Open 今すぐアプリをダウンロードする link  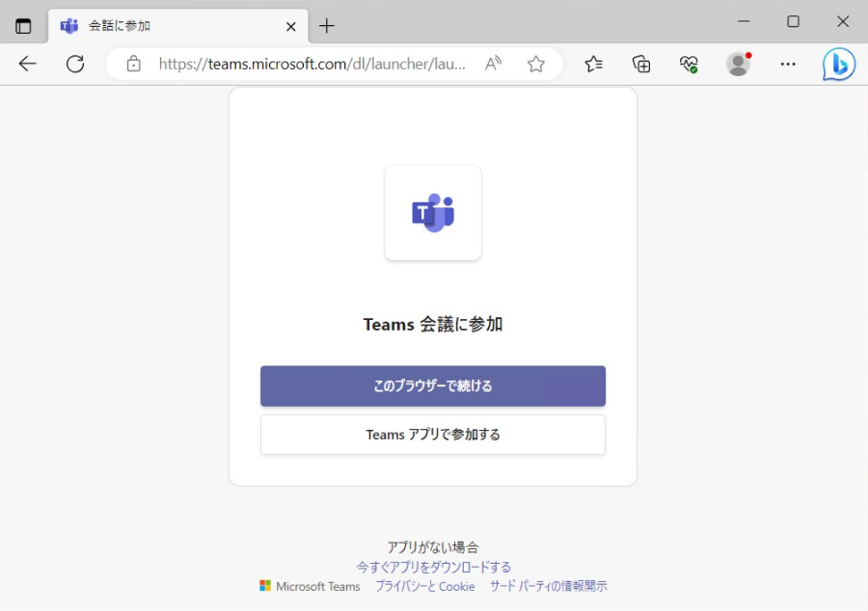tap(433, 567)
